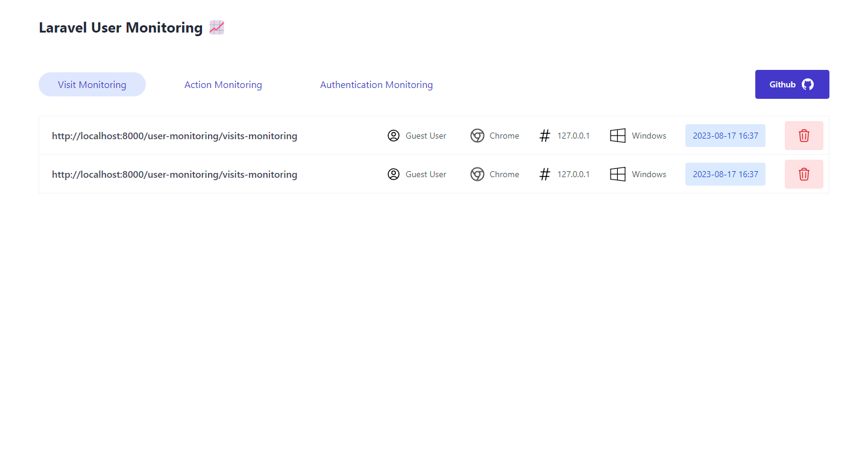Delete the second visit using the trash icon
Viewport: 868px width, 467px height.
pyautogui.click(x=804, y=174)
